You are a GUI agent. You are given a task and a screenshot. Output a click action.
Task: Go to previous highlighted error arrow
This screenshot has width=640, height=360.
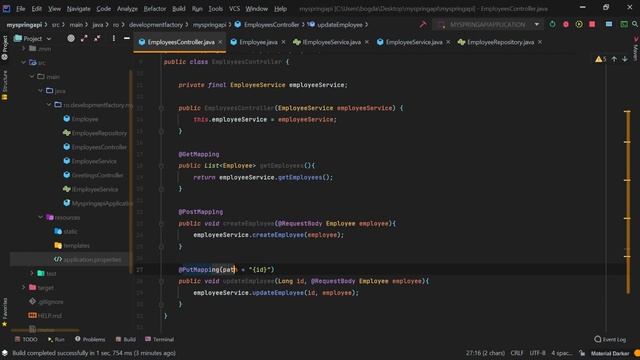click(x=614, y=59)
